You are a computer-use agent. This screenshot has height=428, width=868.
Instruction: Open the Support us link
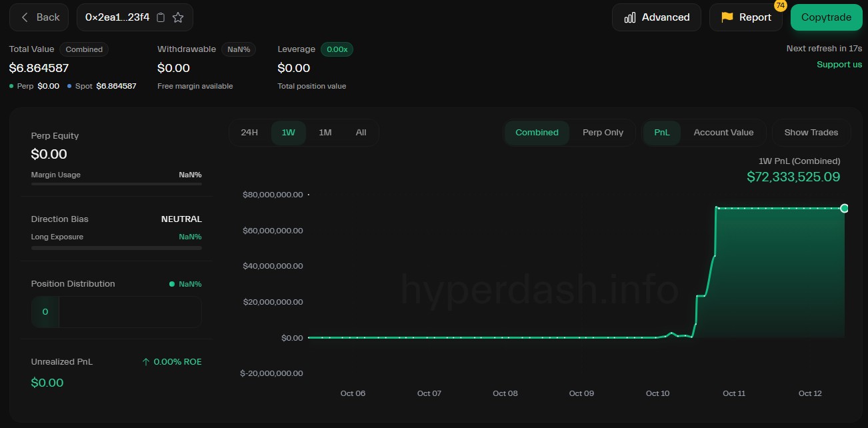pos(839,65)
